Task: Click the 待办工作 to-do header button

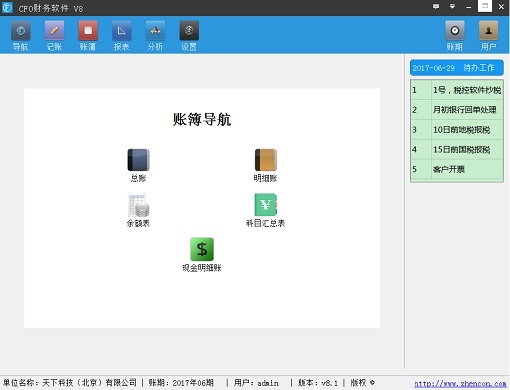Action: point(457,68)
